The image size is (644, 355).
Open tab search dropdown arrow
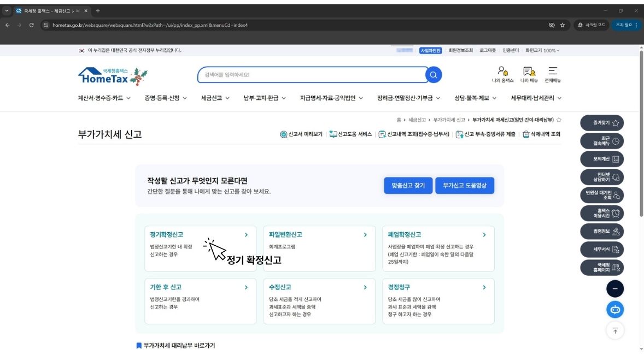(x=7, y=11)
